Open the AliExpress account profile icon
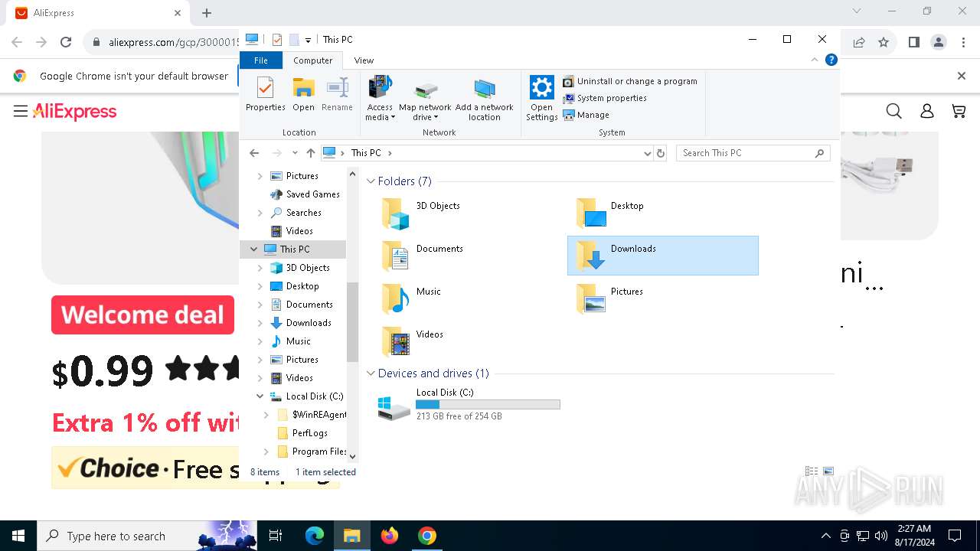 tap(926, 112)
